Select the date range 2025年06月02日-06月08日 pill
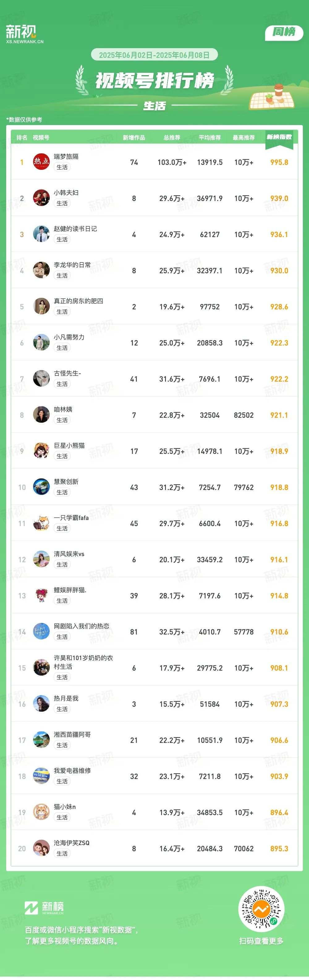 point(154,55)
